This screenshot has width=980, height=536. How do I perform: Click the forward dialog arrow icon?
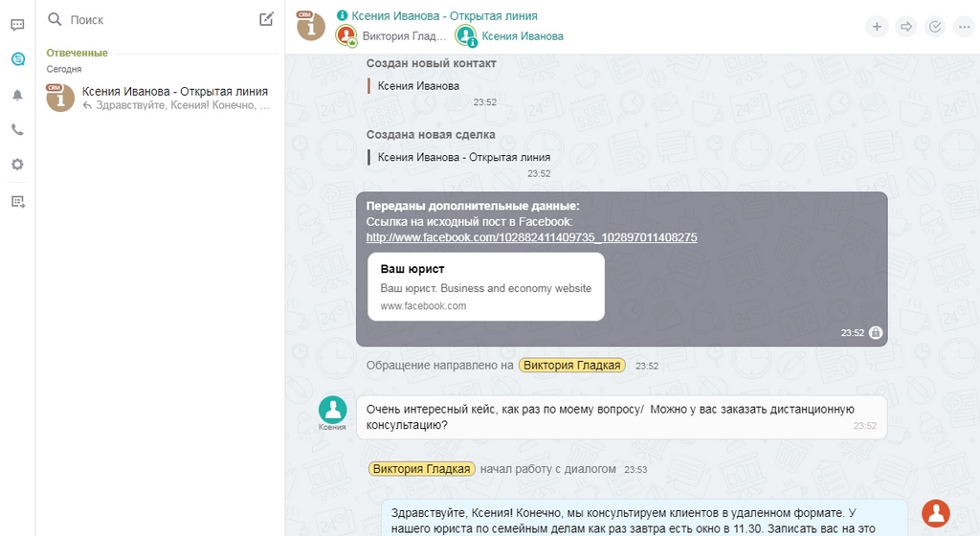pyautogui.click(x=905, y=26)
